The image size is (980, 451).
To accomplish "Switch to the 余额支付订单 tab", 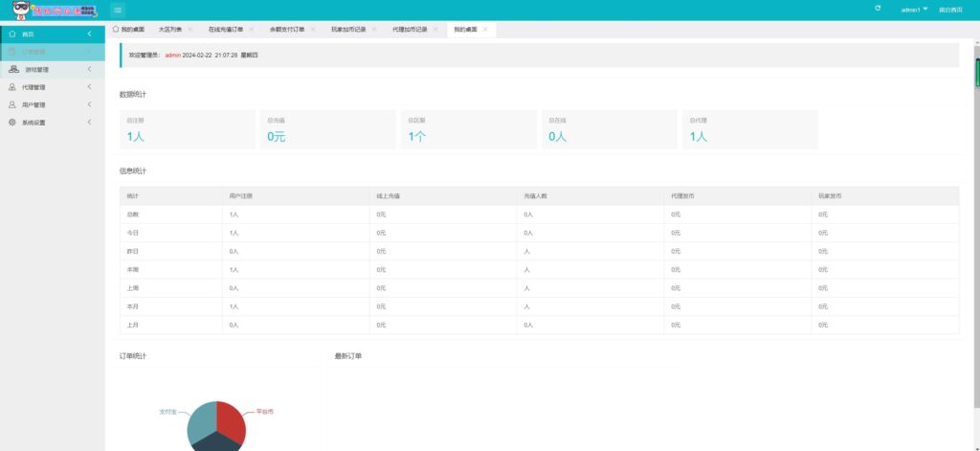I will click(x=286, y=30).
